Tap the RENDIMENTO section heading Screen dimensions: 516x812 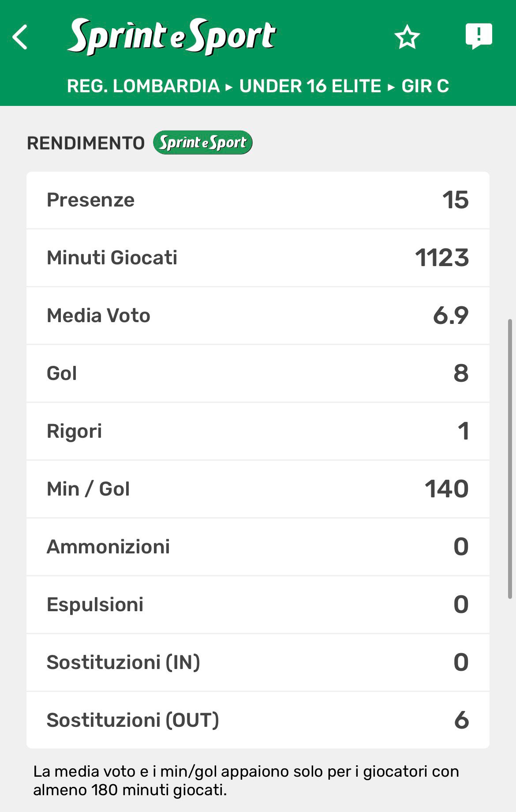pyautogui.click(x=86, y=143)
